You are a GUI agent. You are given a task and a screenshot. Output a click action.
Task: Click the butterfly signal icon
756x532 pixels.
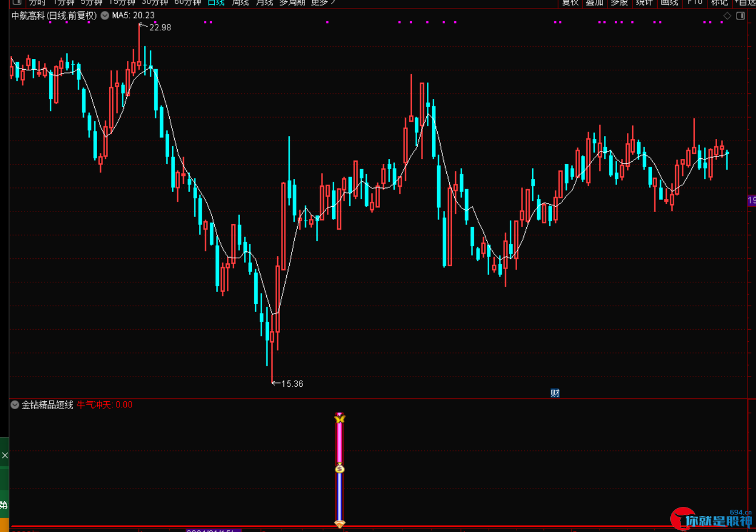click(340, 419)
